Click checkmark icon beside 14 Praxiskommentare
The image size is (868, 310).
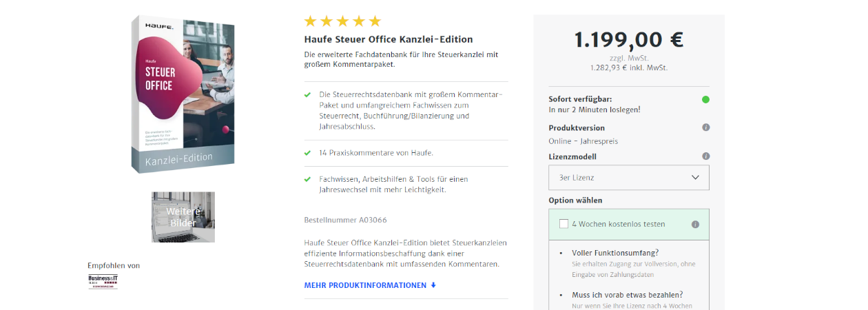[x=307, y=153]
